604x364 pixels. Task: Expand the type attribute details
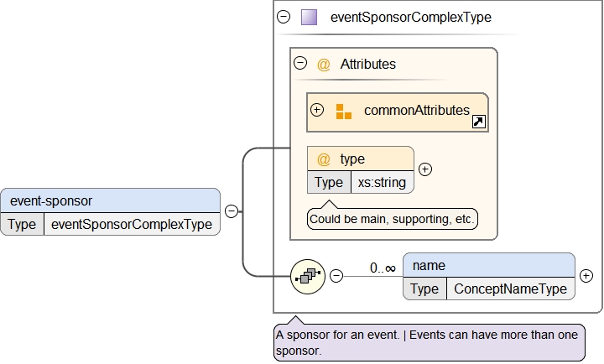click(x=425, y=169)
